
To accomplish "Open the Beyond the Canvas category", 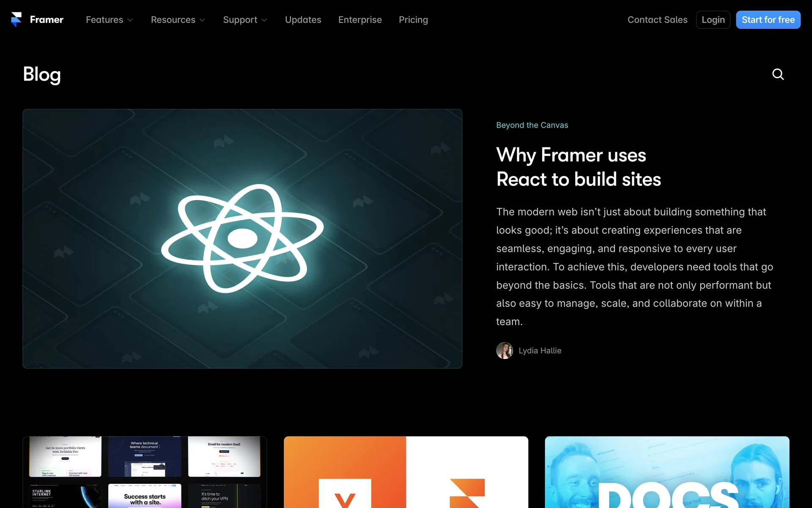I will (532, 125).
